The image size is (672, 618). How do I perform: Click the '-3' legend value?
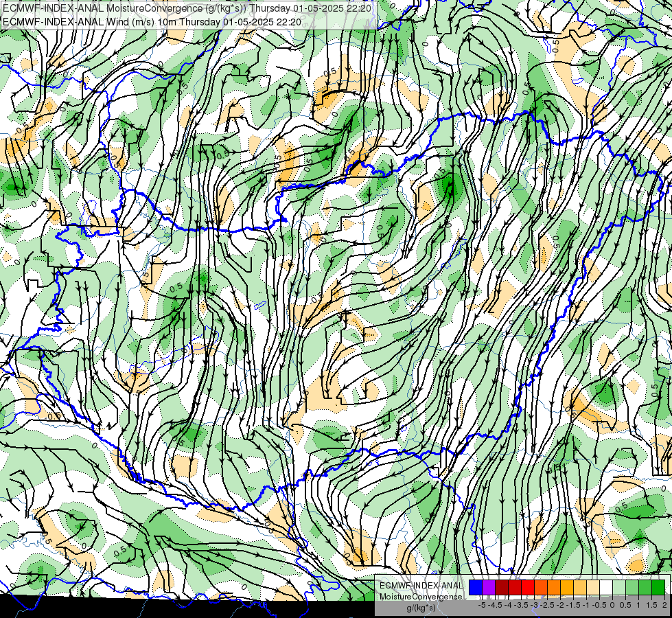click(534, 605)
